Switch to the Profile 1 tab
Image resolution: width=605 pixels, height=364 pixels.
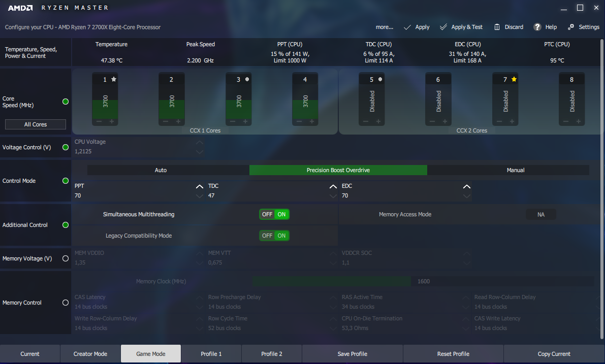pyautogui.click(x=211, y=353)
